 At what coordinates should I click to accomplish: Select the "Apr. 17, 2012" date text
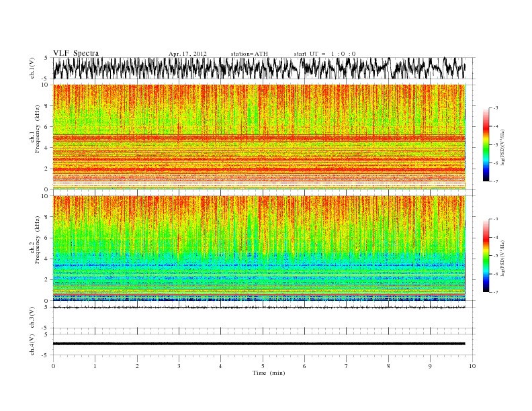tap(187, 54)
